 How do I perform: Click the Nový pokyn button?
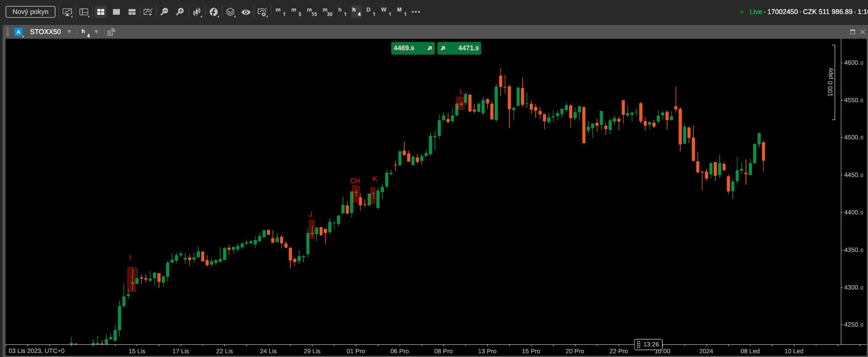click(31, 12)
